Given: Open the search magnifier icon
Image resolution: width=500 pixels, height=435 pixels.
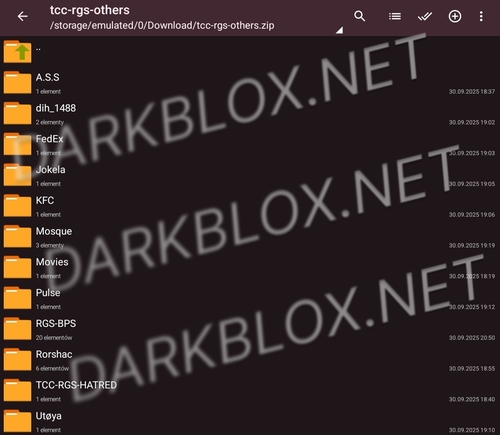Looking at the screenshot, I should tap(359, 16).
